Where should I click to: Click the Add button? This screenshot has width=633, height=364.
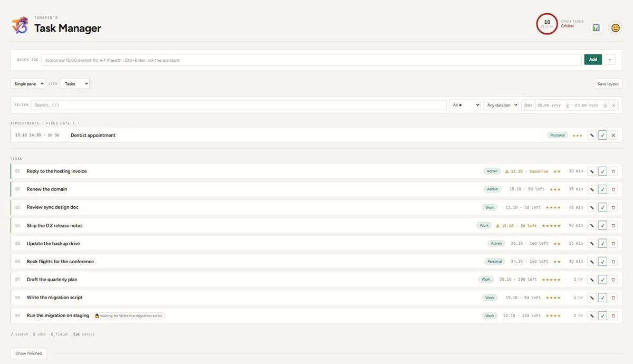pyautogui.click(x=593, y=60)
